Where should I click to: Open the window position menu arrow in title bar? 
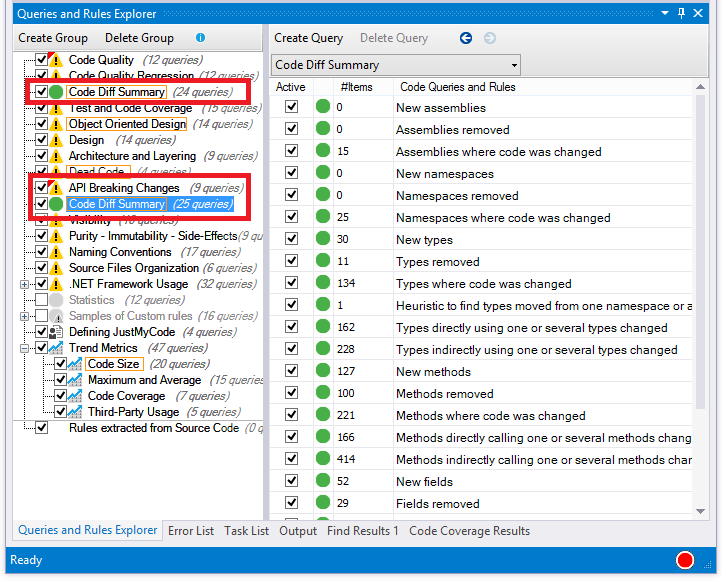664,13
